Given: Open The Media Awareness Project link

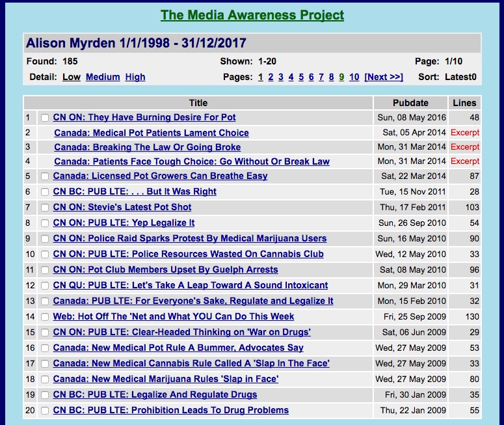Looking at the screenshot, I should [252, 15].
